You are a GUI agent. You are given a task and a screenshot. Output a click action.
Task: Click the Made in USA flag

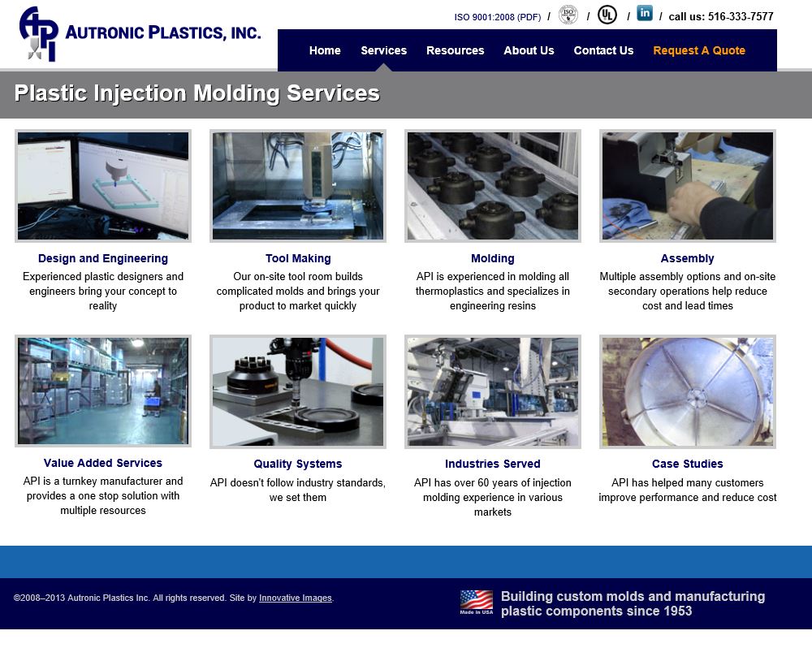click(476, 601)
